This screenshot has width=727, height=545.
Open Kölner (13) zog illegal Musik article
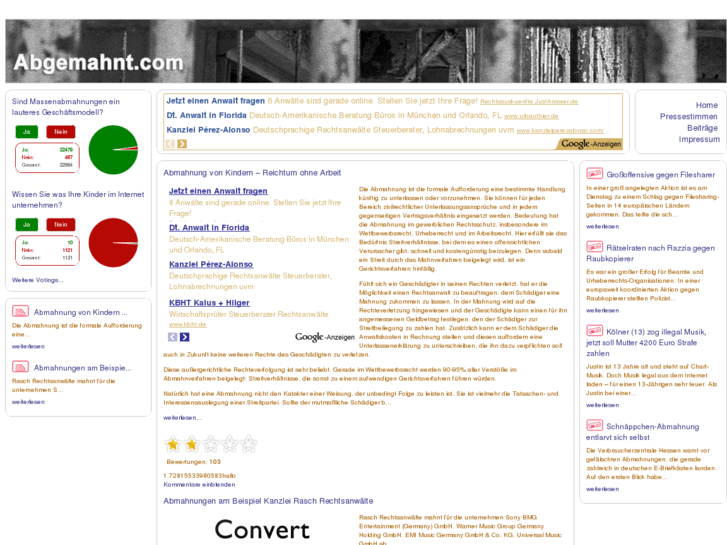pos(646,343)
